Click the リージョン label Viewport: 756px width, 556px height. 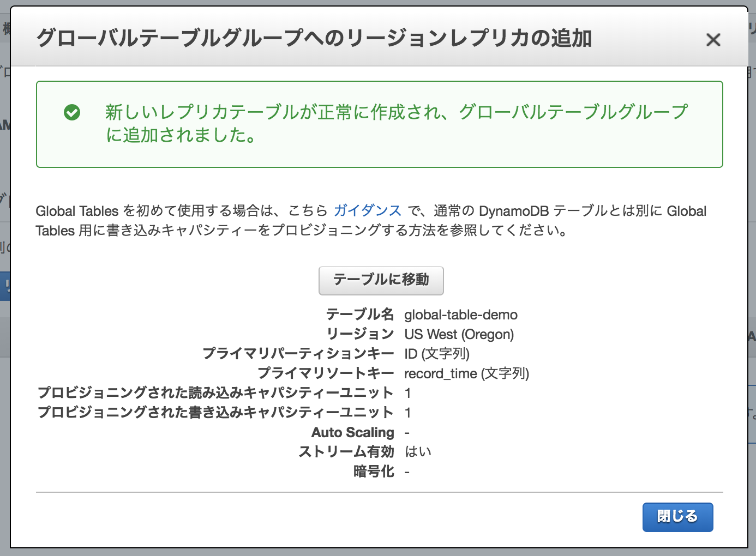pos(360,334)
